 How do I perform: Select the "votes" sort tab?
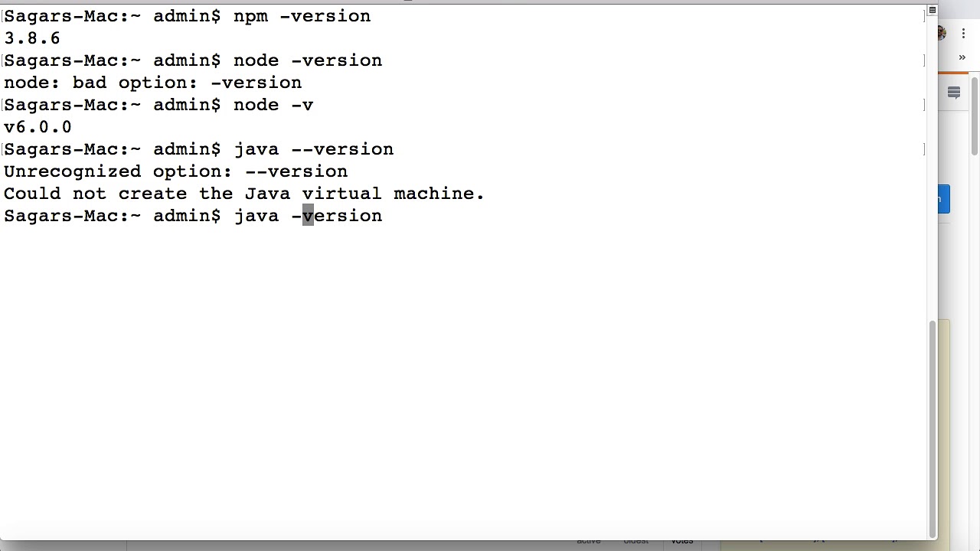681,542
